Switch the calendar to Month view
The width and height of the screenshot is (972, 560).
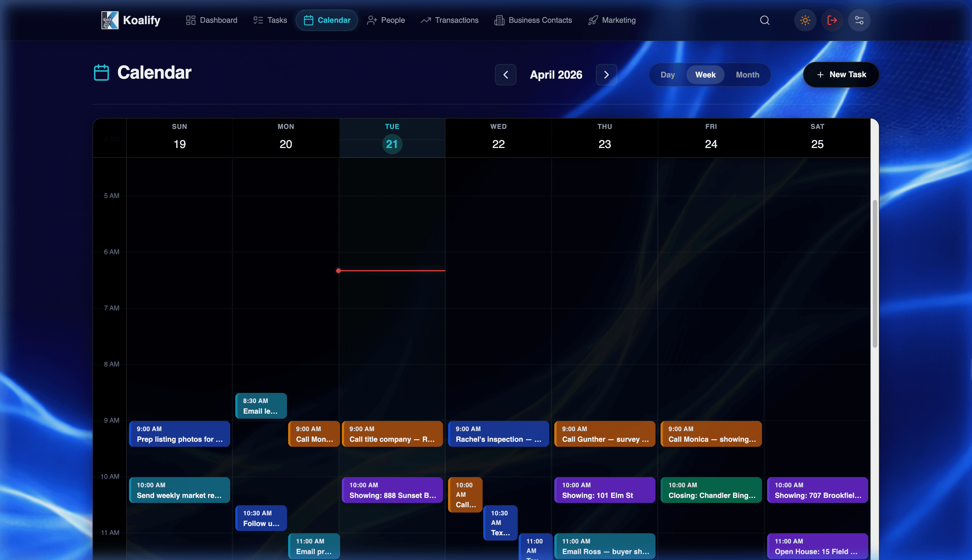coord(747,75)
